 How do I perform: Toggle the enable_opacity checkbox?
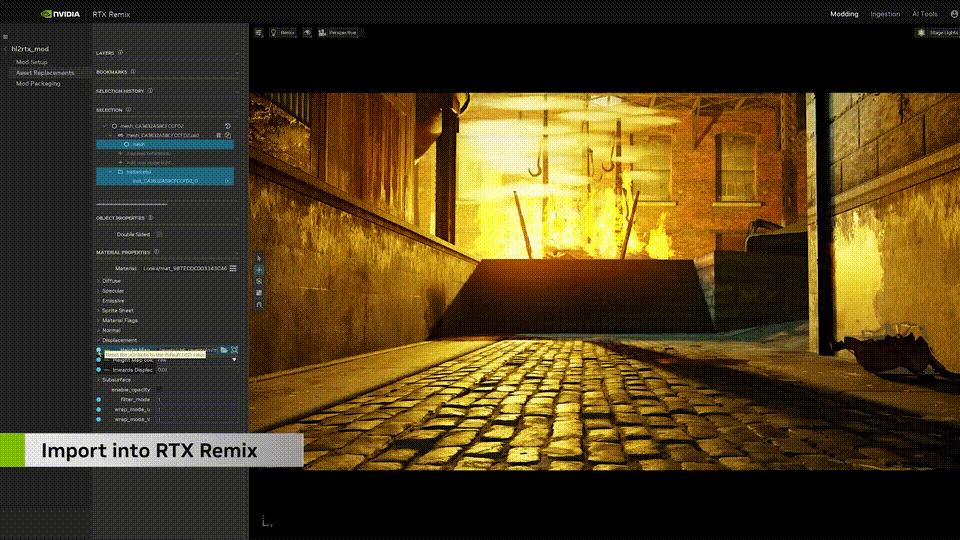click(x=159, y=389)
